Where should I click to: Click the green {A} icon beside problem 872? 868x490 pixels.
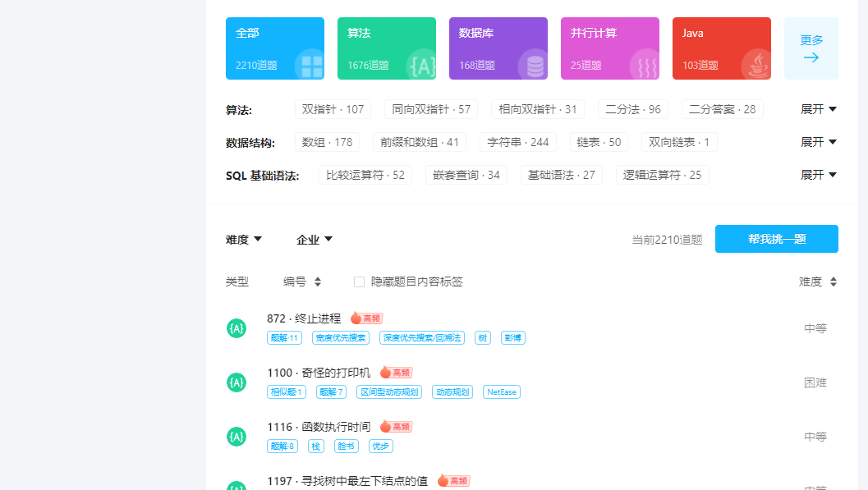237,327
